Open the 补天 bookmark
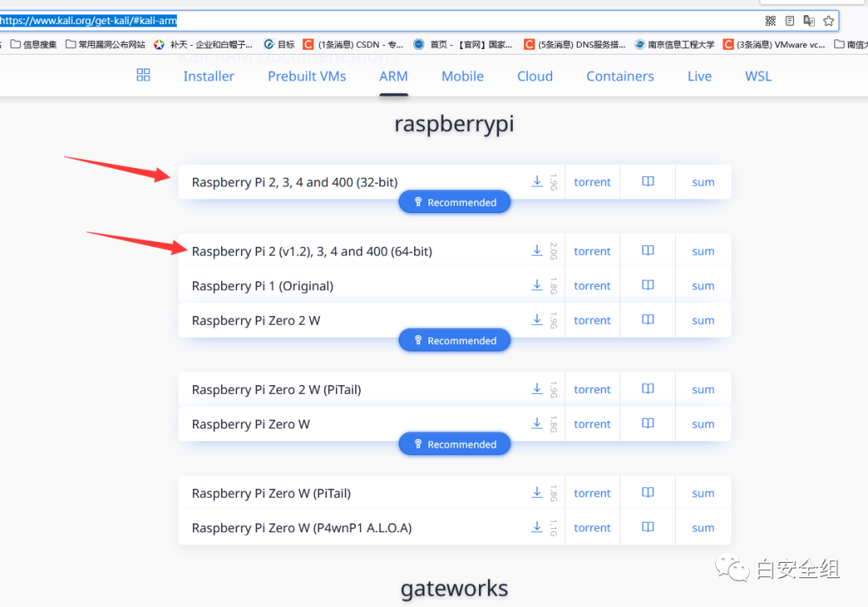868x607 pixels. click(x=203, y=44)
